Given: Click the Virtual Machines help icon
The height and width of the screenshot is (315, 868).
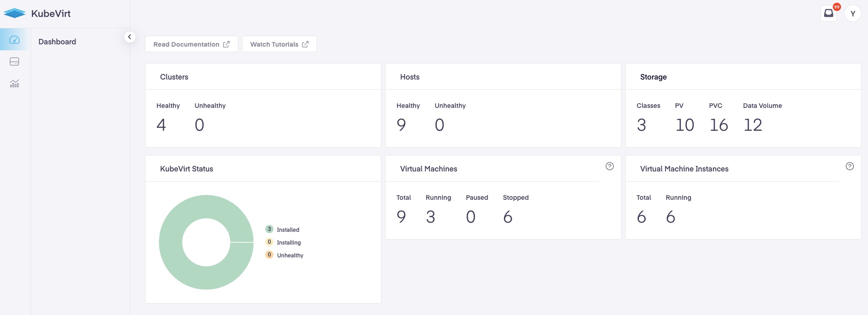Looking at the screenshot, I should (610, 166).
